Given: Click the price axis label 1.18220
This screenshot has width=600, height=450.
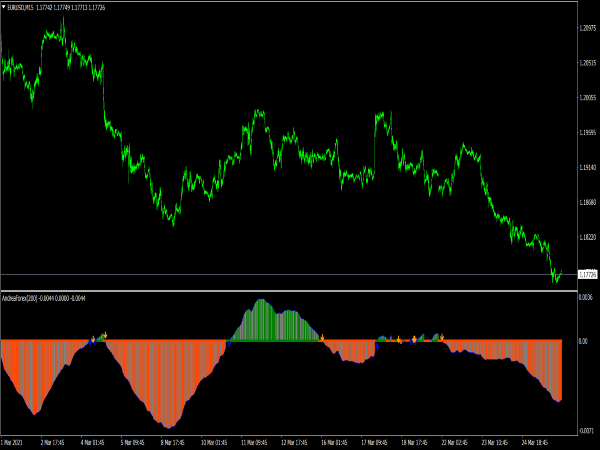Looking at the screenshot, I should [x=588, y=237].
